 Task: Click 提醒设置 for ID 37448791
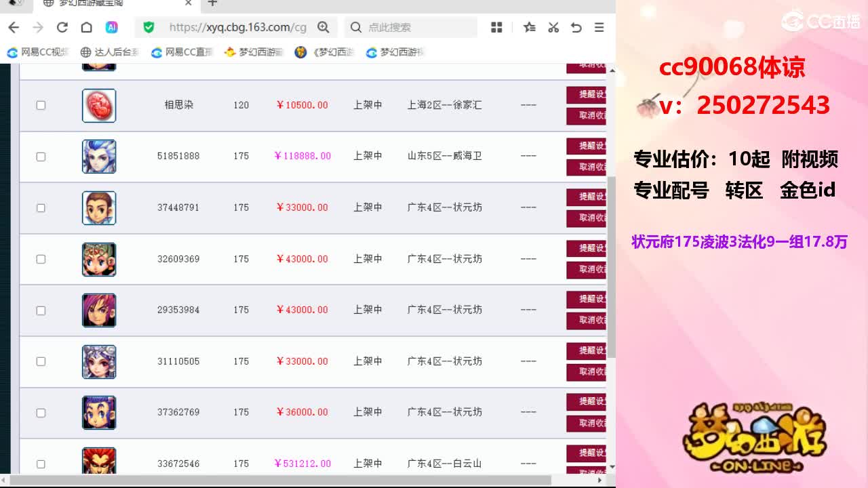click(x=586, y=197)
